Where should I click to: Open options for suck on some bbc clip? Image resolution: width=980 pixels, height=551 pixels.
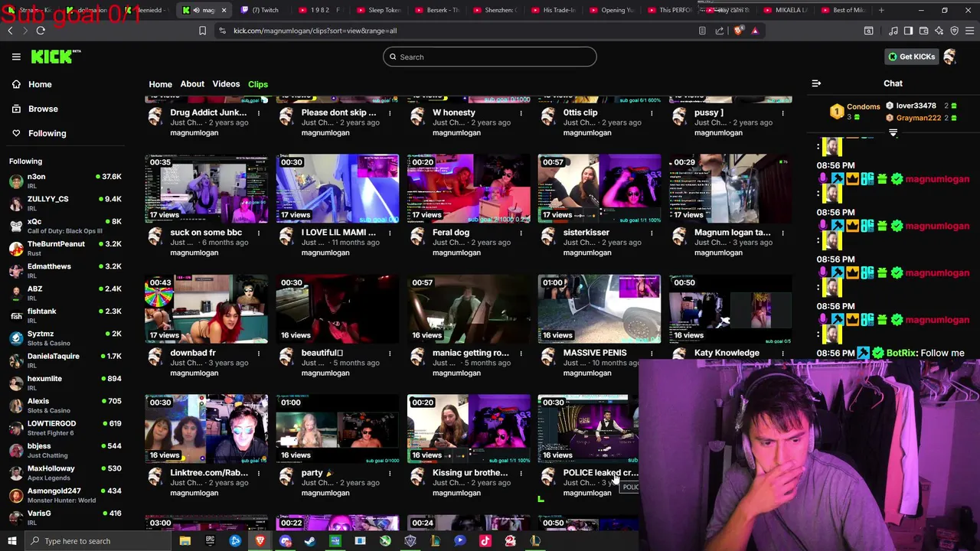259,233
